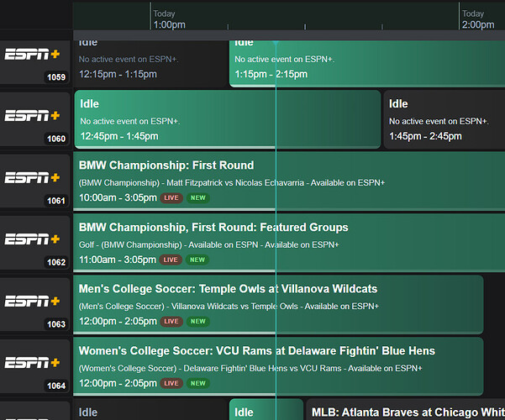Open Idle program 12:15pm - 1:15pm

(150, 64)
